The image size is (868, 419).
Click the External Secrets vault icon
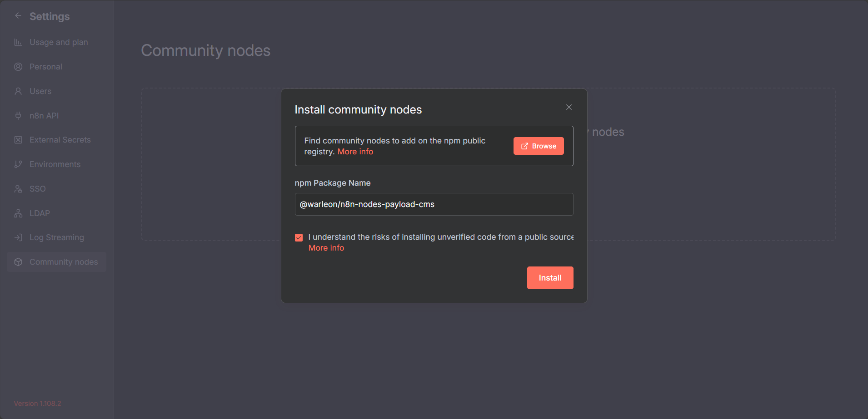[18, 140]
